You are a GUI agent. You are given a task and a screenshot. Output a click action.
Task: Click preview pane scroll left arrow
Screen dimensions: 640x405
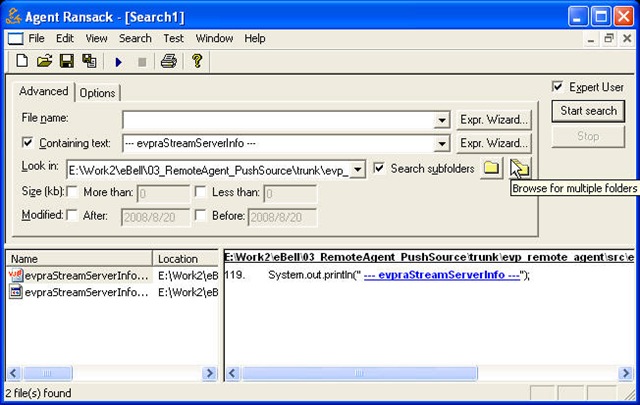pyautogui.click(x=233, y=373)
